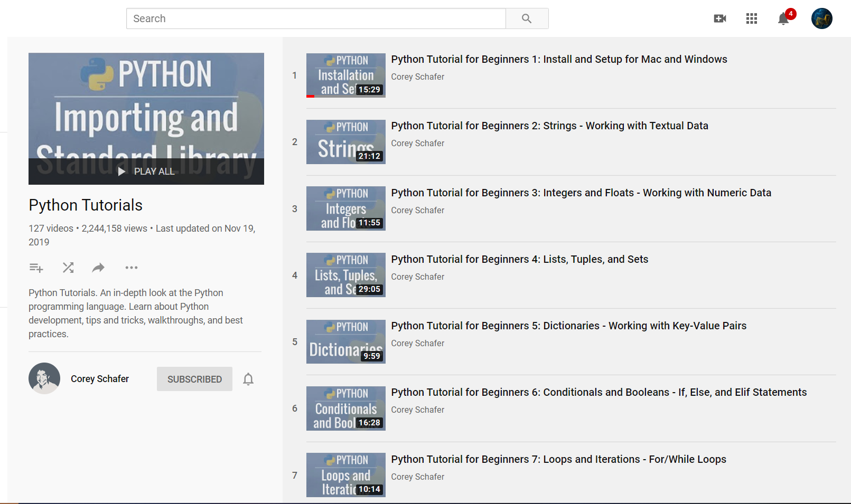Open tutorial 2: Strings video title
The width and height of the screenshot is (851, 504).
pyautogui.click(x=549, y=126)
